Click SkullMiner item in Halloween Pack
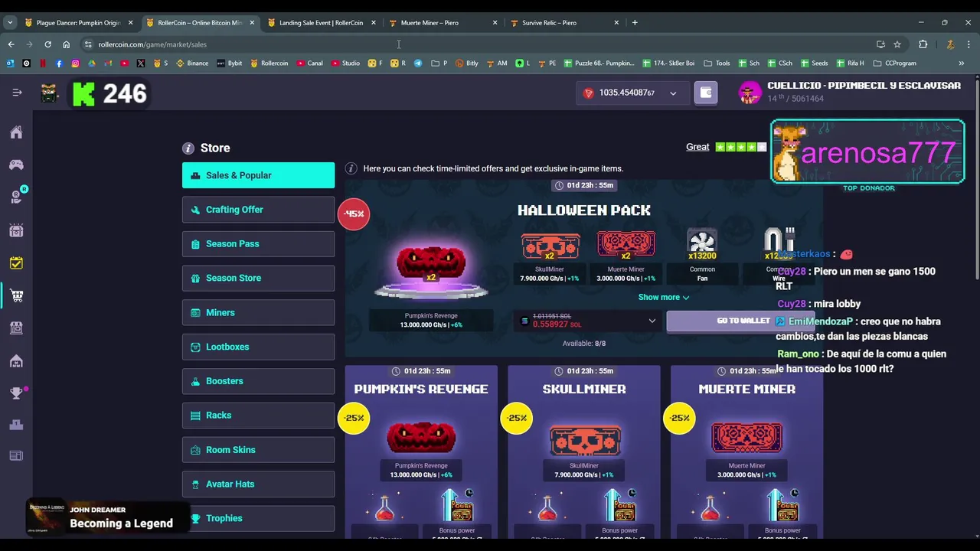Viewport: 980px width, 551px height. click(550, 256)
